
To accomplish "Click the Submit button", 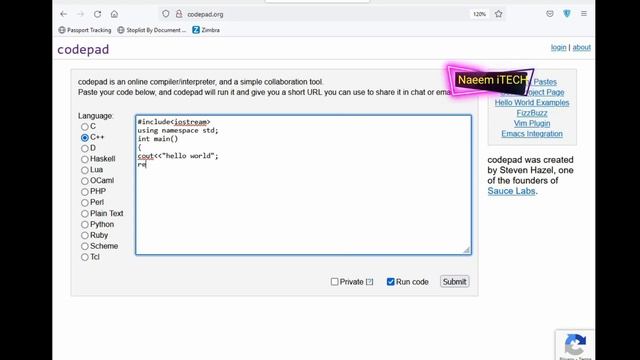I will pyautogui.click(x=454, y=282).
